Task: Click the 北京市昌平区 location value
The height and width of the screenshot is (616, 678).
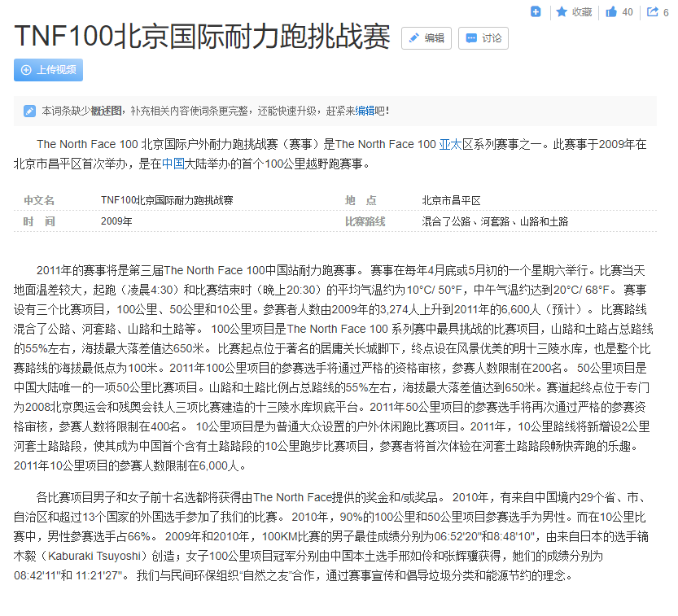Action: (451, 200)
